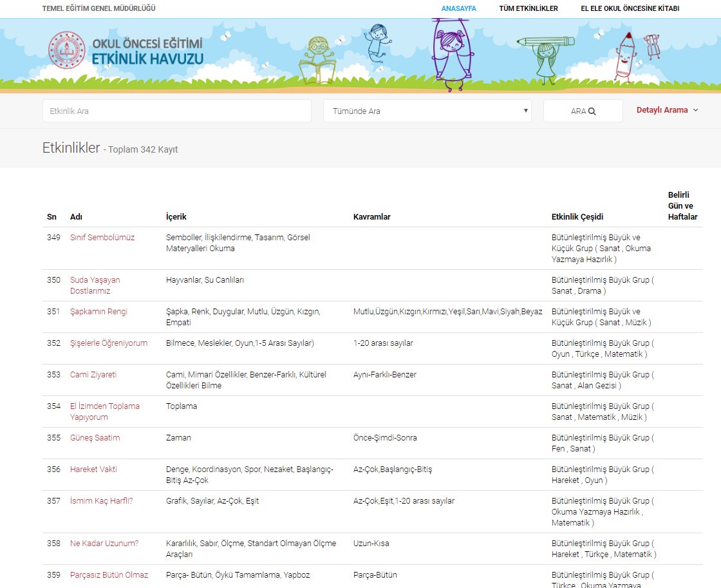
Task: Click the child reading book illustration
Action: coord(318,60)
